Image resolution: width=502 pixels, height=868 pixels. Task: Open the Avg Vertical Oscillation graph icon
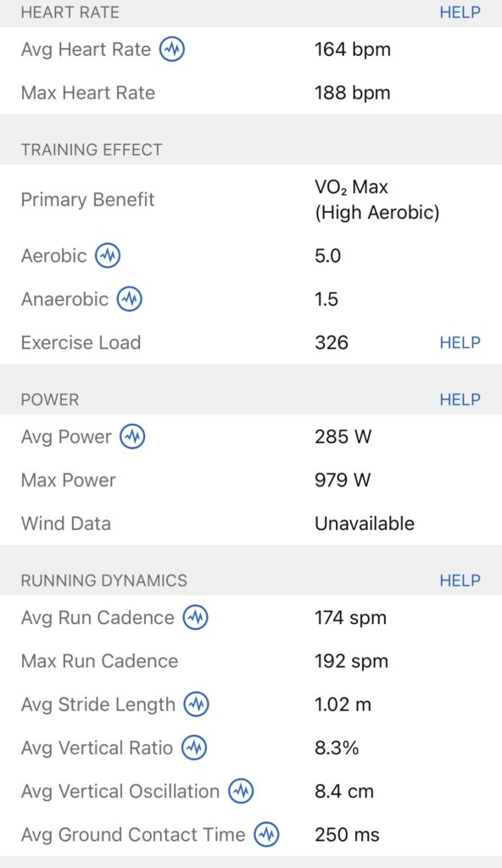click(x=240, y=791)
